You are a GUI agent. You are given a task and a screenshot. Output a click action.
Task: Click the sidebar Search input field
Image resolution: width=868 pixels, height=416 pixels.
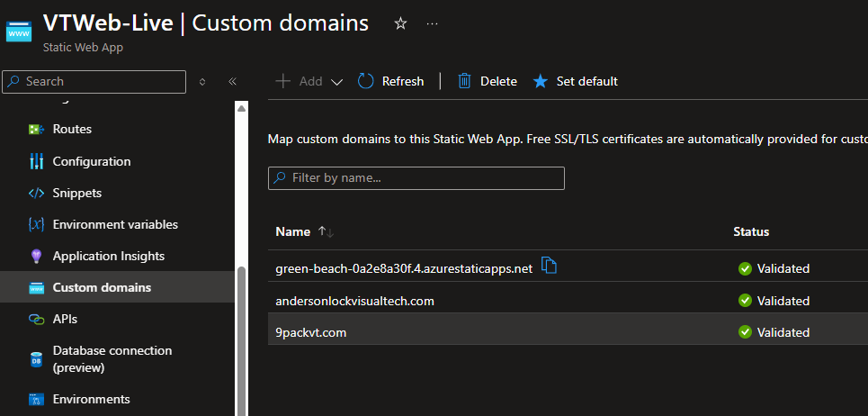(94, 81)
